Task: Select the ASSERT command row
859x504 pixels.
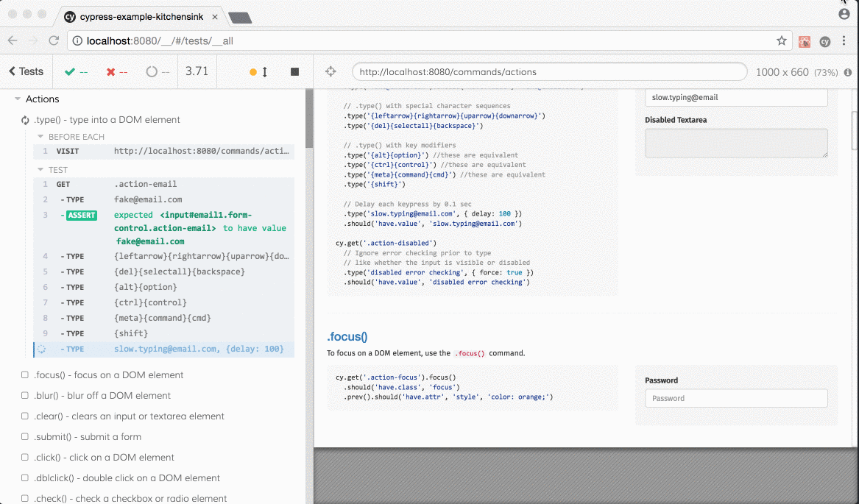Action: click(164, 228)
